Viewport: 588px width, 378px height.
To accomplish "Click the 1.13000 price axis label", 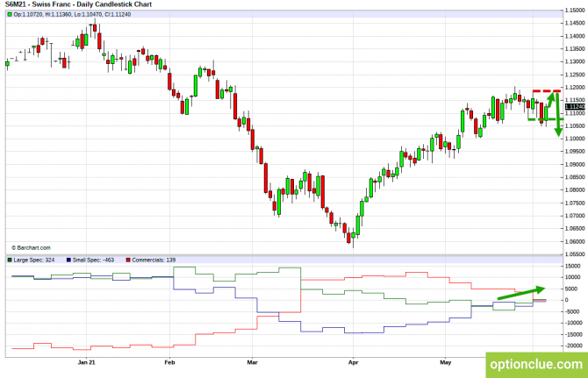I will [575, 61].
